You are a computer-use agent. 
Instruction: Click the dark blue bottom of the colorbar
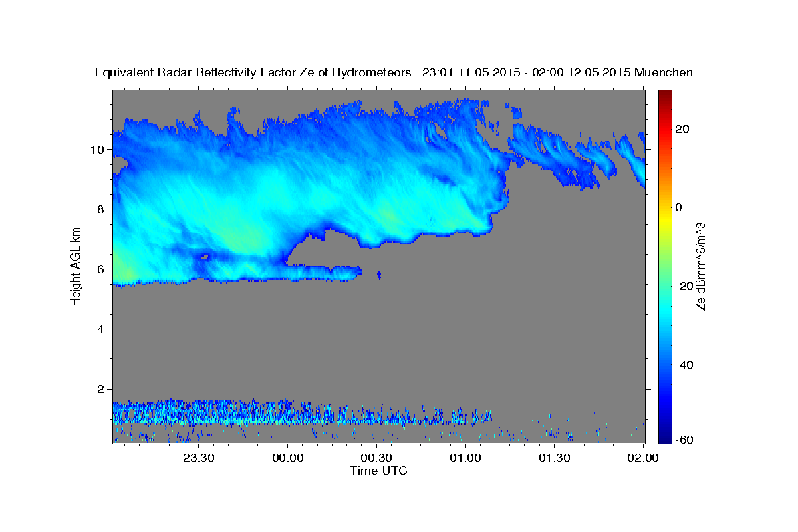[x=664, y=439]
